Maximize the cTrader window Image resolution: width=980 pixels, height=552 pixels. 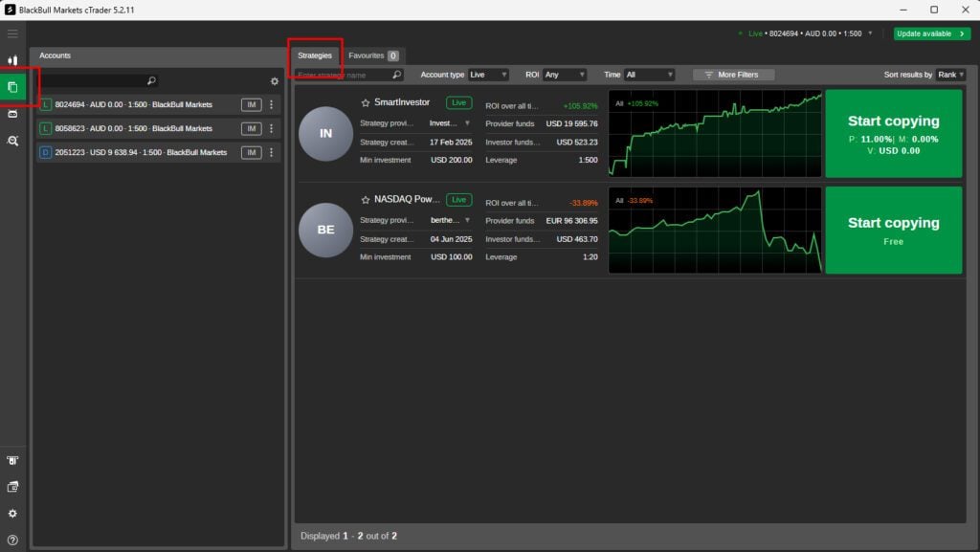pos(934,10)
